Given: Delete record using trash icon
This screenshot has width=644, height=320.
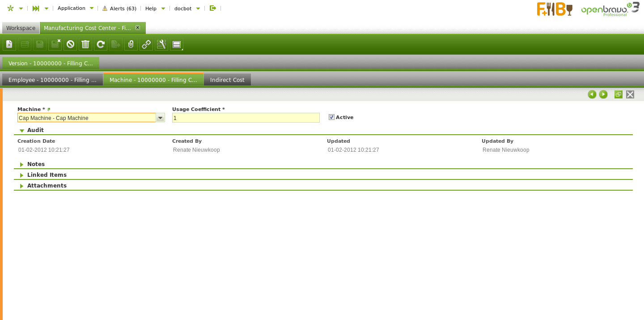Looking at the screenshot, I should click(85, 44).
